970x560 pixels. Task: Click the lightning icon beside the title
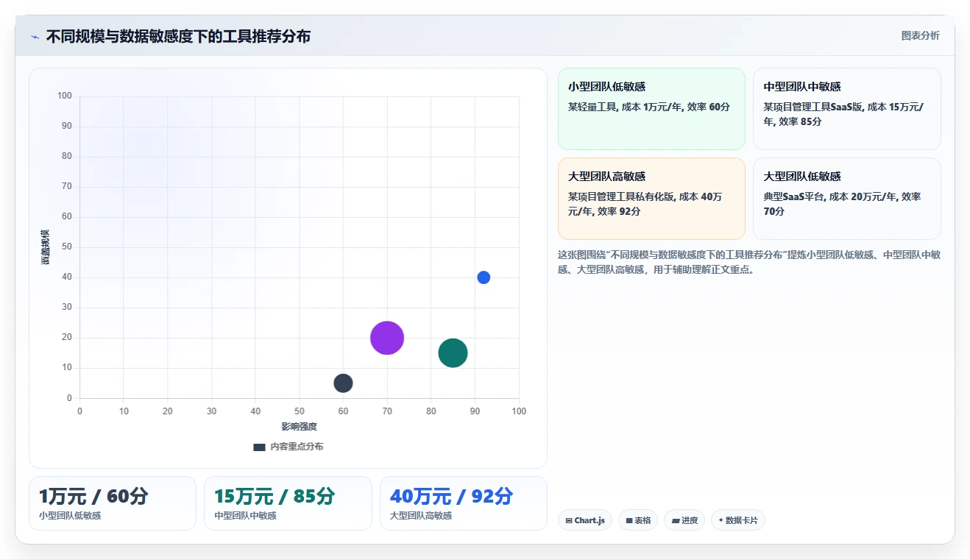click(x=35, y=37)
